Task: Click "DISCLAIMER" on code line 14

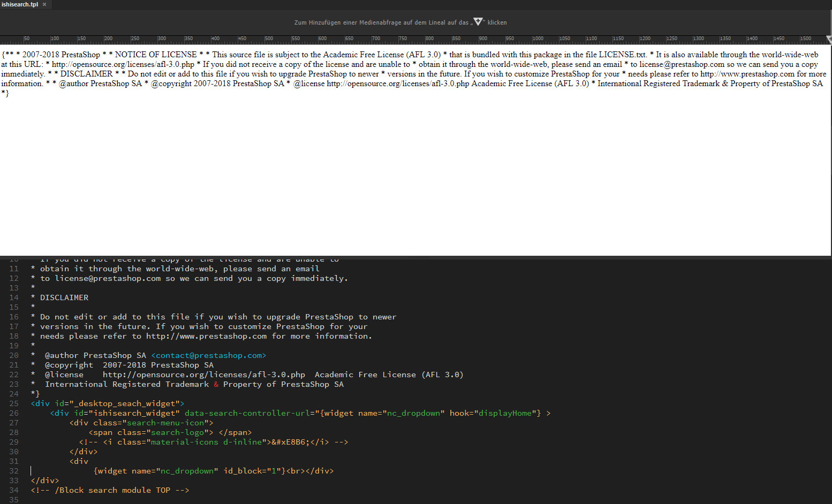Action: pos(64,297)
